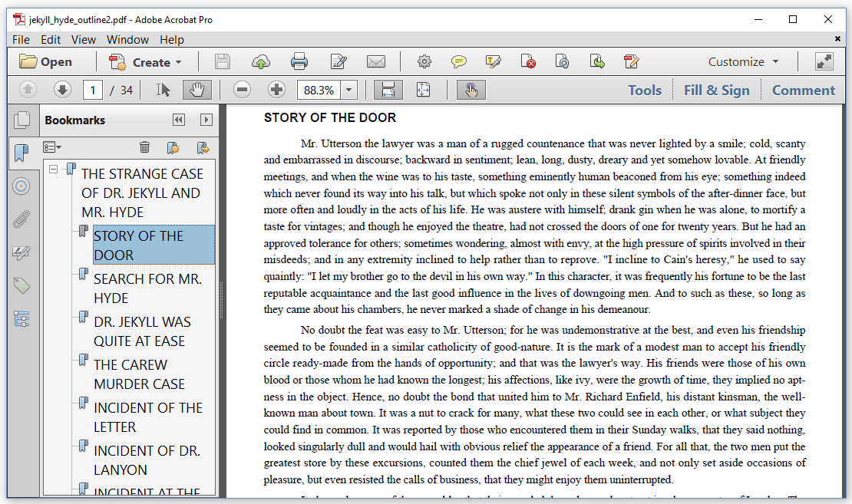This screenshot has width=852, height=504.
Task: Delete selected bookmark with trash icon
Action: (x=144, y=147)
